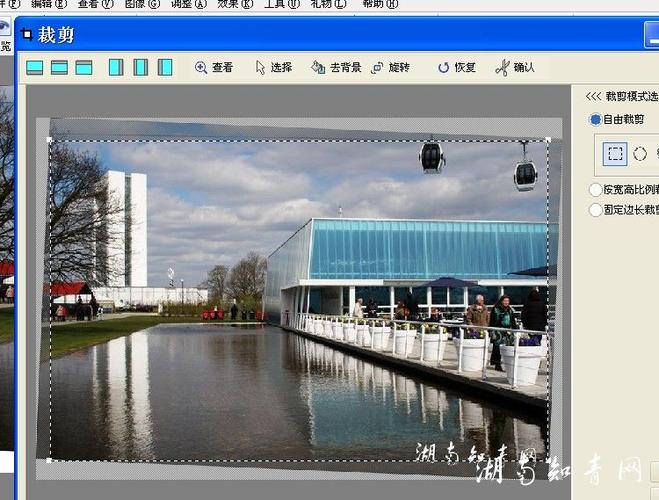659x500 pixels.
Task: Select the 自由裁剪 radio option
Action: pyautogui.click(x=617, y=120)
